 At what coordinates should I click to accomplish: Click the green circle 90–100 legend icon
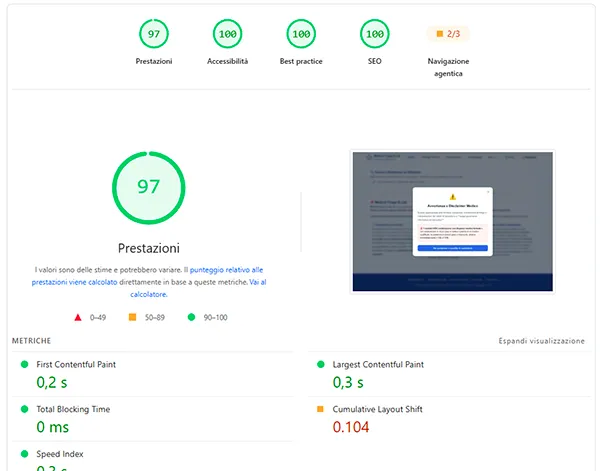tap(191, 317)
